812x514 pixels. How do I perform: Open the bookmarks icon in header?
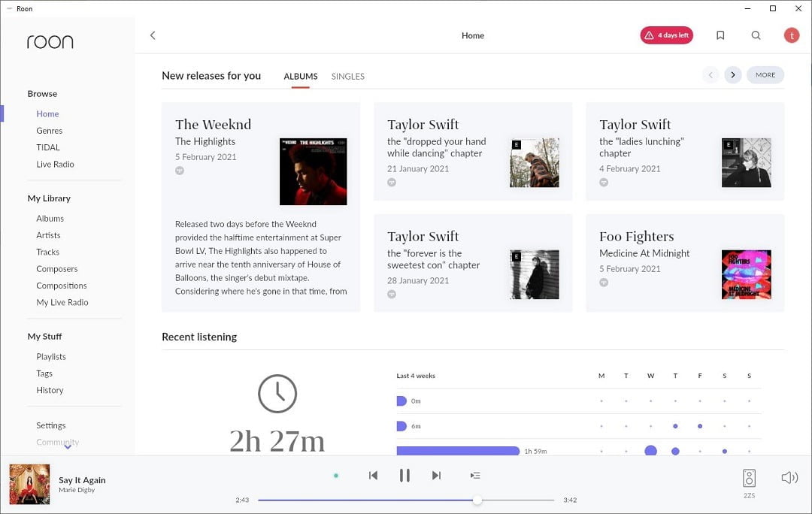(x=720, y=35)
